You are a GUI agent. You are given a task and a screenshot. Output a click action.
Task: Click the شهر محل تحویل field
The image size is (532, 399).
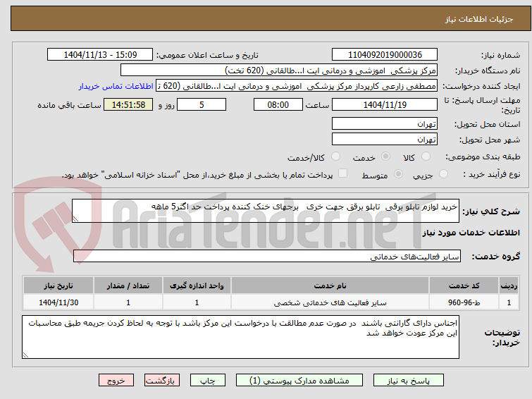pyautogui.click(x=385, y=139)
